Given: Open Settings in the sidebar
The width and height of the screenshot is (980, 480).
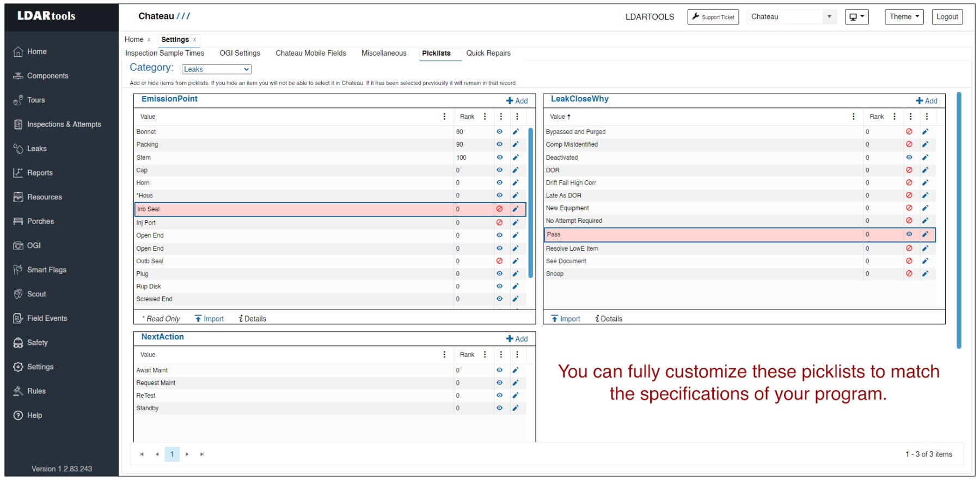Looking at the screenshot, I should pyautogui.click(x=33, y=367).
